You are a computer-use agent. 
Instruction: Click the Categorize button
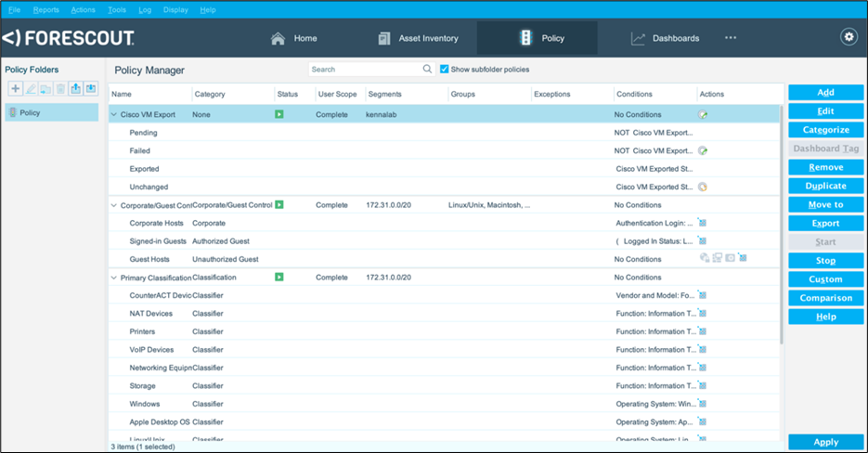[x=825, y=130]
